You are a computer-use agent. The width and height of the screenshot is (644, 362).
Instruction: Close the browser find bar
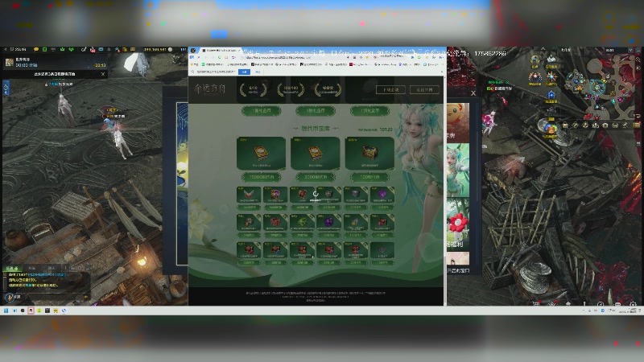click(441, 72)
